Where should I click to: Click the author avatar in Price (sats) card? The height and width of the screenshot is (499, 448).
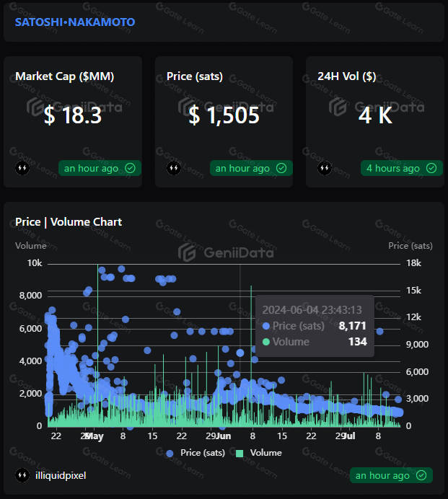[174, 168]
